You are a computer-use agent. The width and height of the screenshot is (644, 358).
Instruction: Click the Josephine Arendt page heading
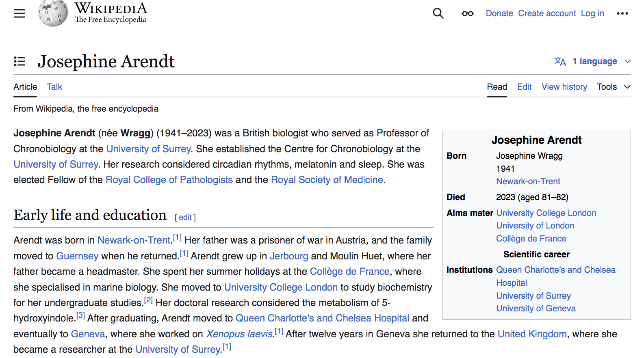[x=106, y=62]
